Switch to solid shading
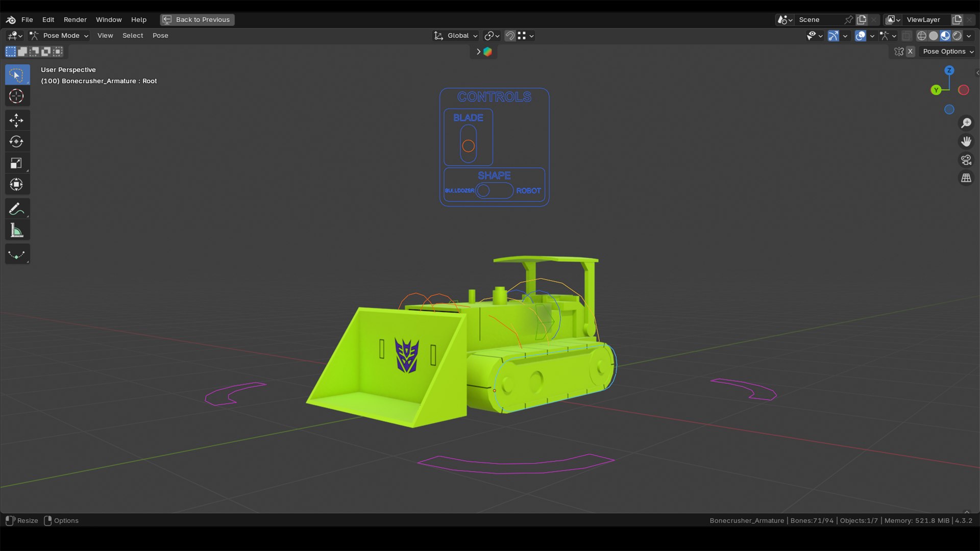 (933, 36)
